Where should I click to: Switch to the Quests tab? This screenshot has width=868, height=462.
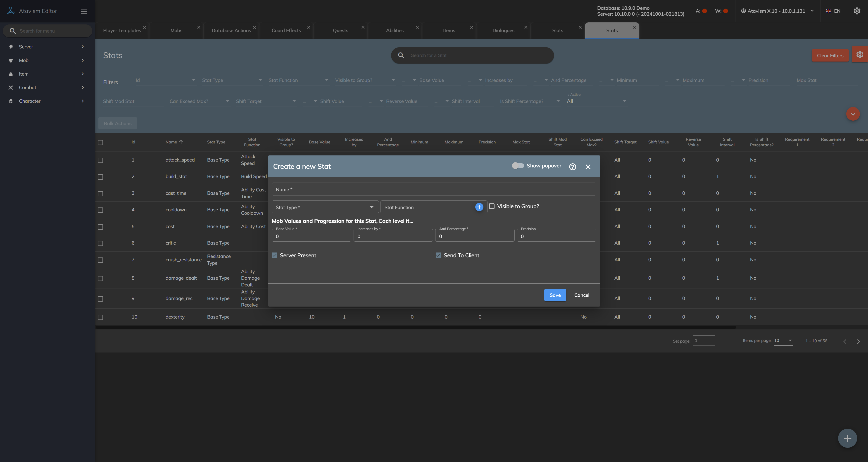point(340,31)
